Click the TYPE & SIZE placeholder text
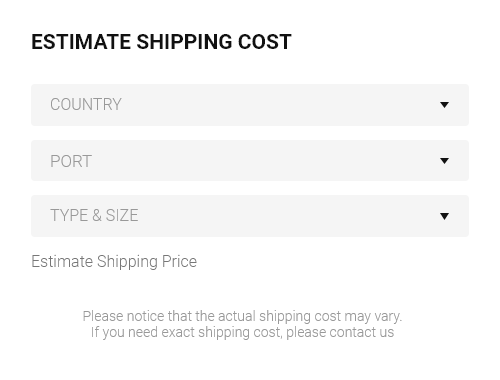Screen dimensions: 500x380 [94, 215]
